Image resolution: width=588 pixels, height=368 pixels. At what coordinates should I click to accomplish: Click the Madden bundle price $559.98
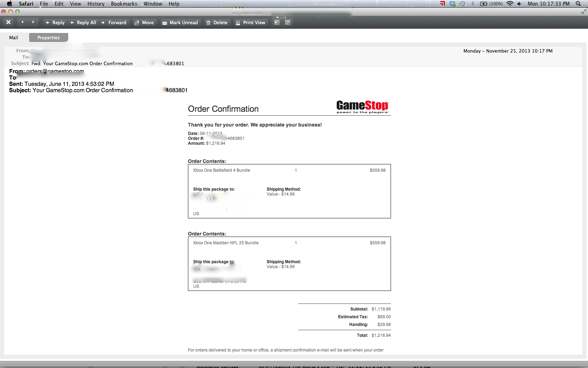pos(378,243)
